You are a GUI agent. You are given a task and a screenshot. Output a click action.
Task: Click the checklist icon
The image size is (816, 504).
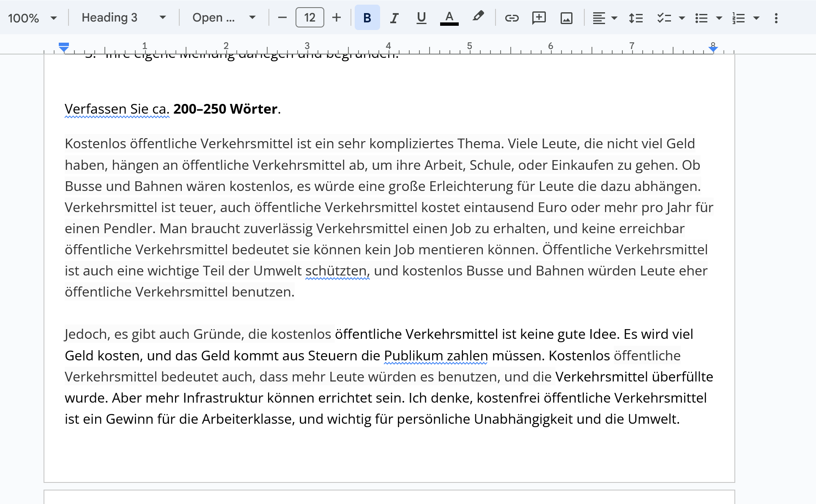[x=664, y=18]
